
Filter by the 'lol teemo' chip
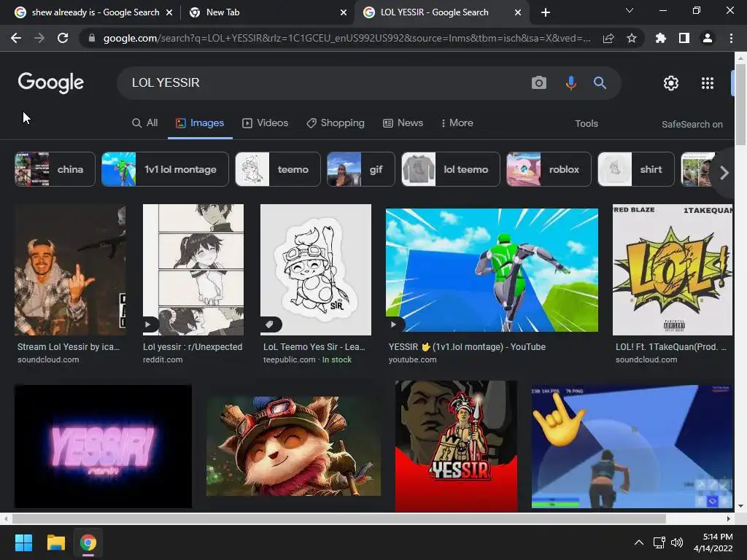pyautogui.click(x=451, y=169)
